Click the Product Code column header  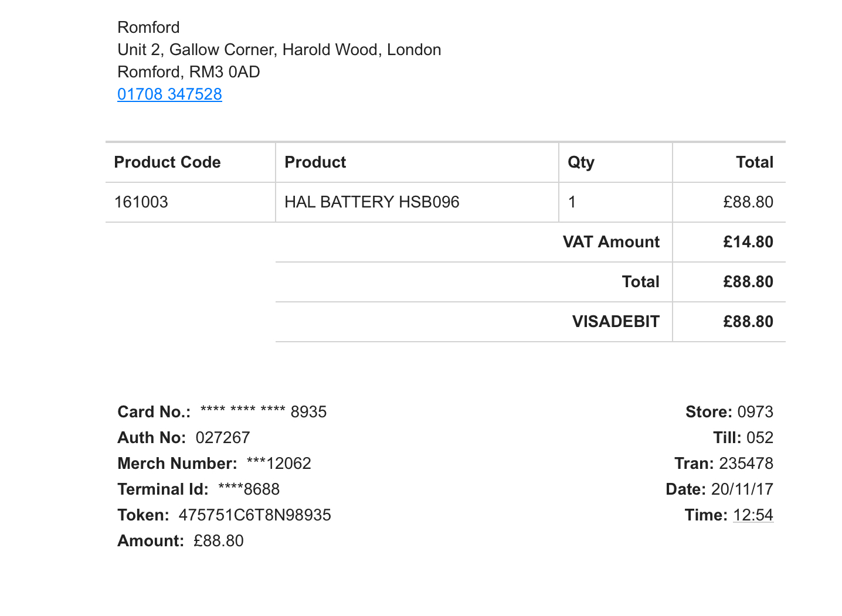pyautogui.click(x=167, y=162)
